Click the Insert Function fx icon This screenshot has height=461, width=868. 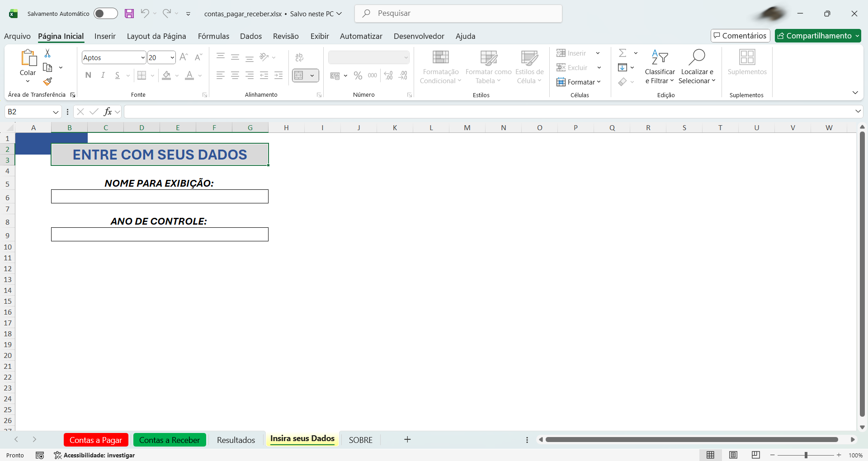pyautogui.click(x=108, y=112)
